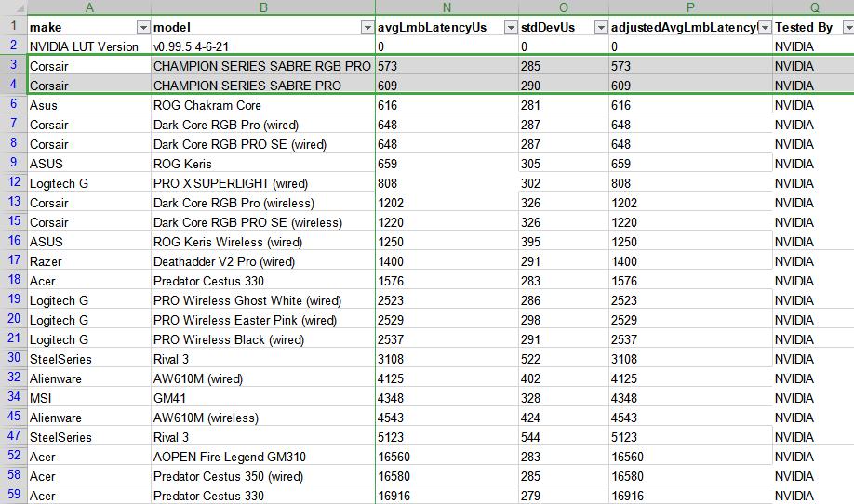Select adjusted latency value 16916 in column P
The height and width of the screenshot is (504, 854).
(x=690, y=496)
